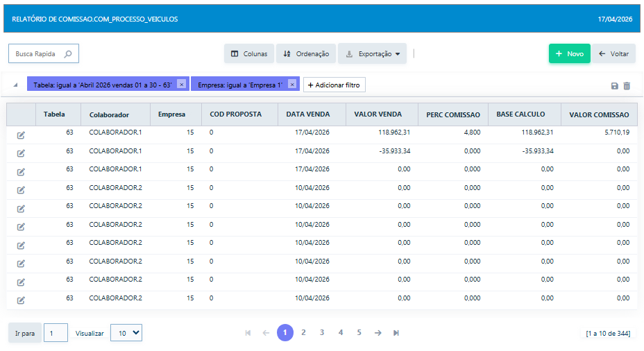Click the trash icon to delete filters

[x=627, y=86]
